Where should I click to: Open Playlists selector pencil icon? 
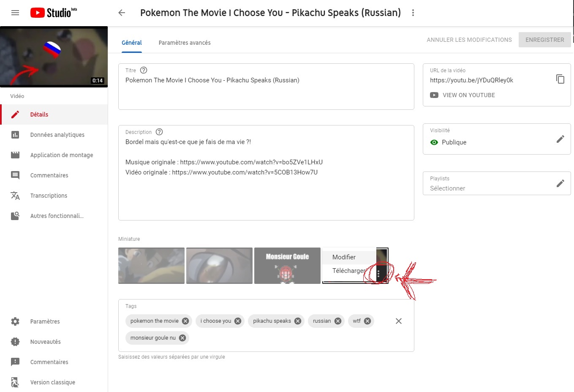click(560, 183)
